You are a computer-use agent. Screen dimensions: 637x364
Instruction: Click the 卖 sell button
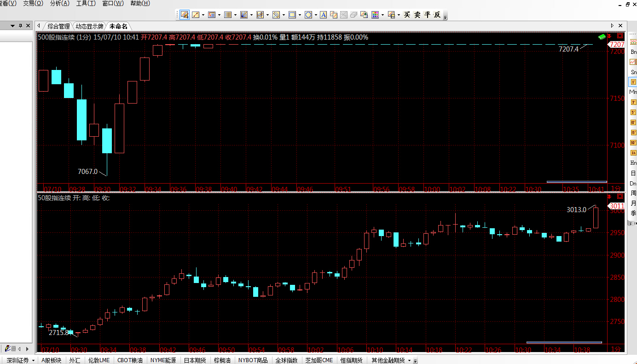coord(417,15)
